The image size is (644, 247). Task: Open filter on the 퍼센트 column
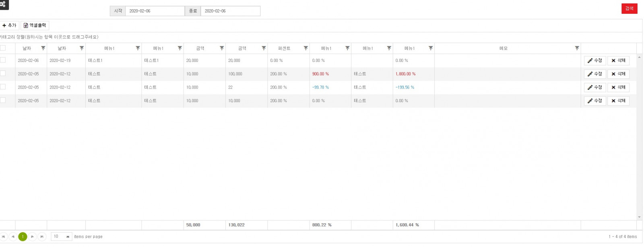tap(305, 48)
